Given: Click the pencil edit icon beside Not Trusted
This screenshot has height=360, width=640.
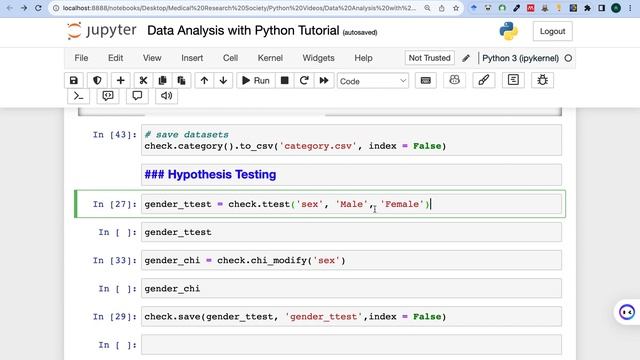Looking at the screenshot, I should click(x=466, y=58).
